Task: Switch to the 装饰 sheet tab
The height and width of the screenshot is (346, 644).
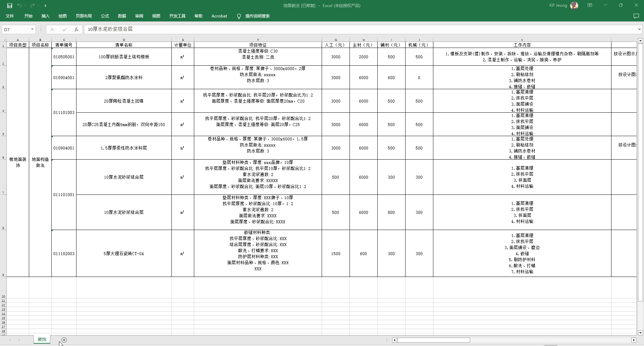Action: (x=42, y=340)
